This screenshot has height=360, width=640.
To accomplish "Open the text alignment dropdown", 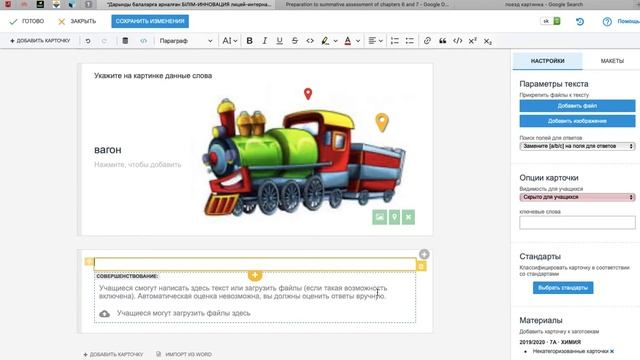I will [x=376, y=41].
